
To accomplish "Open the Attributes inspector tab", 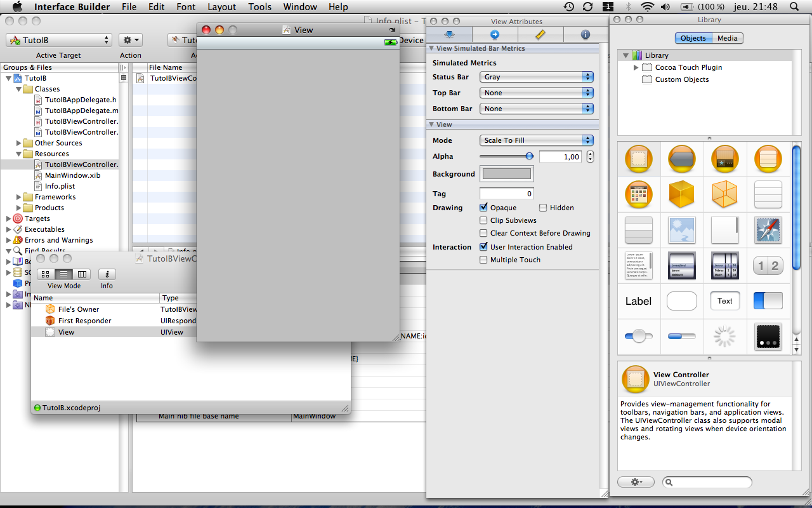I will (450, 34).
